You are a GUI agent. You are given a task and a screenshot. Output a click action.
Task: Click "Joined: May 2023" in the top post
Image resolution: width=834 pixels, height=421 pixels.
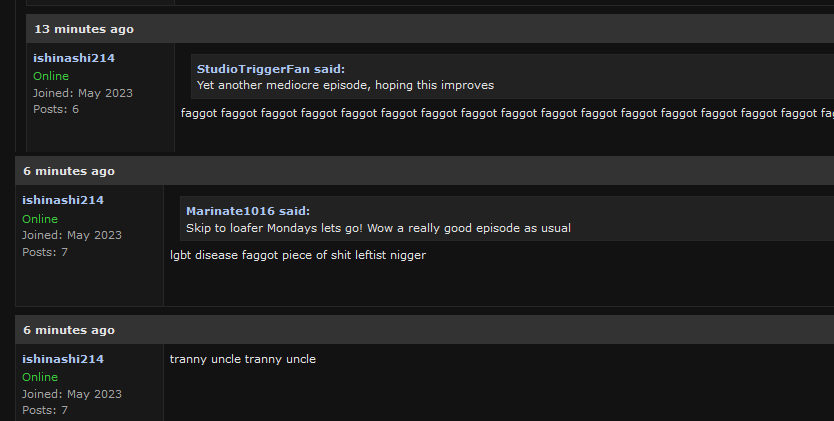[83, 93]
